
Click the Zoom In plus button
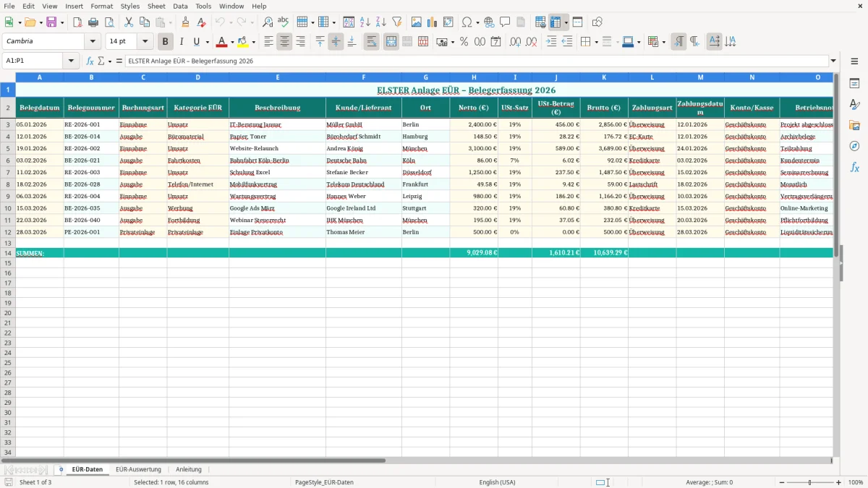tap(839, 482)
